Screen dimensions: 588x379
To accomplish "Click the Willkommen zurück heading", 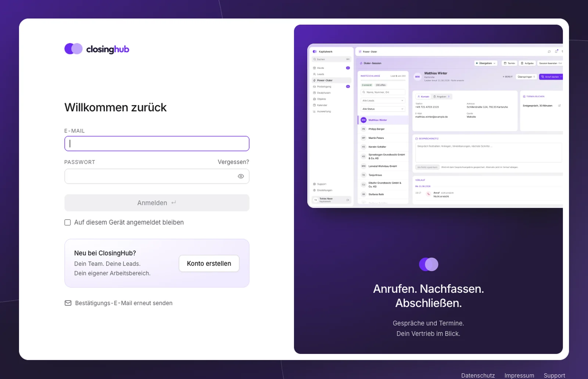I will pyautogui.click(x=115, y=107).
